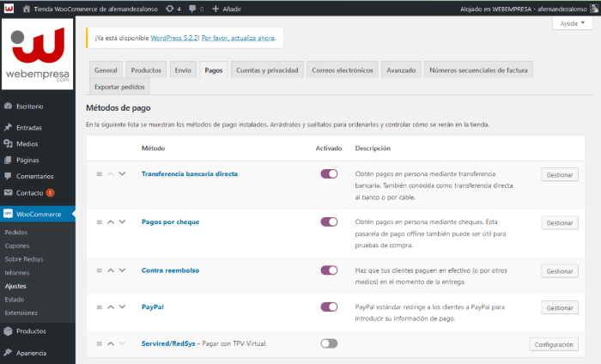This screenshot has height=364, width=601.
Task: Disable Transferencia bancaria directa payment toggle
Action: [x=328, y=173]
